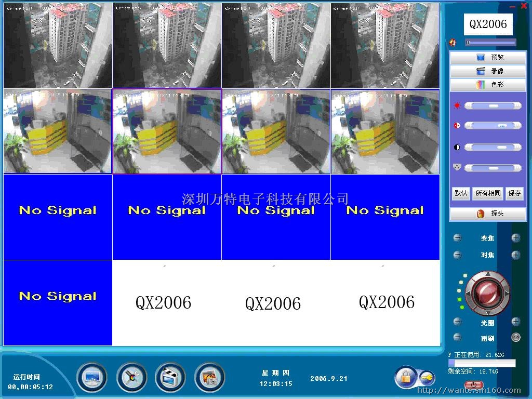The width and height of the screenshot is (532, 399).
Task: Click the brightness slider with sun icon
Action: (493, 106)
